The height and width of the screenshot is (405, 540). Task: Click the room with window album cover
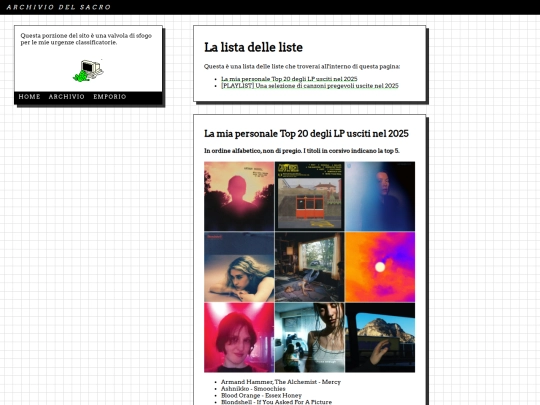310,267
